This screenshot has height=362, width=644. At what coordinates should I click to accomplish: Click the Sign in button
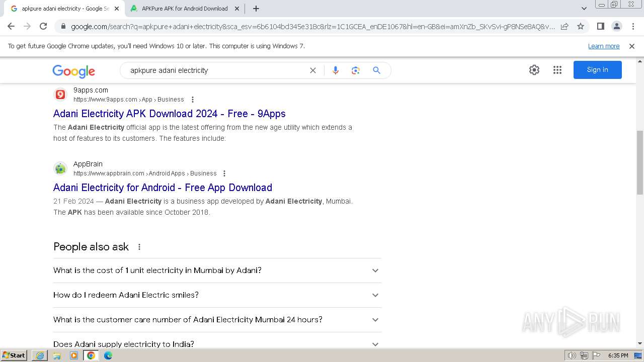[597, 70]
